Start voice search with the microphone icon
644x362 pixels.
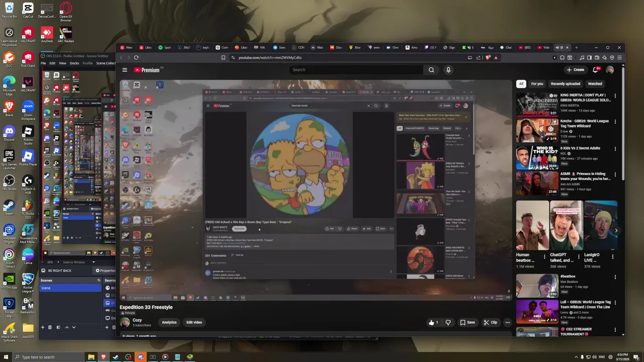448,70
